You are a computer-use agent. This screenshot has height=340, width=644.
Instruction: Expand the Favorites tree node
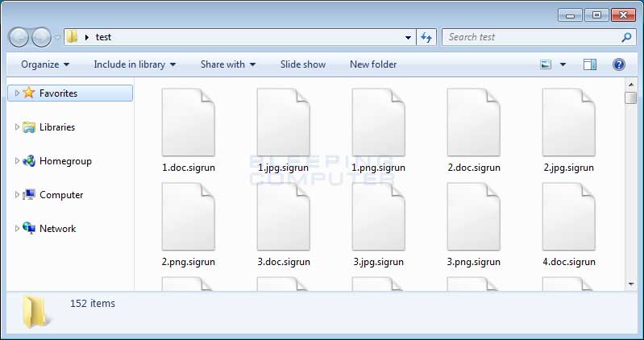17,93
